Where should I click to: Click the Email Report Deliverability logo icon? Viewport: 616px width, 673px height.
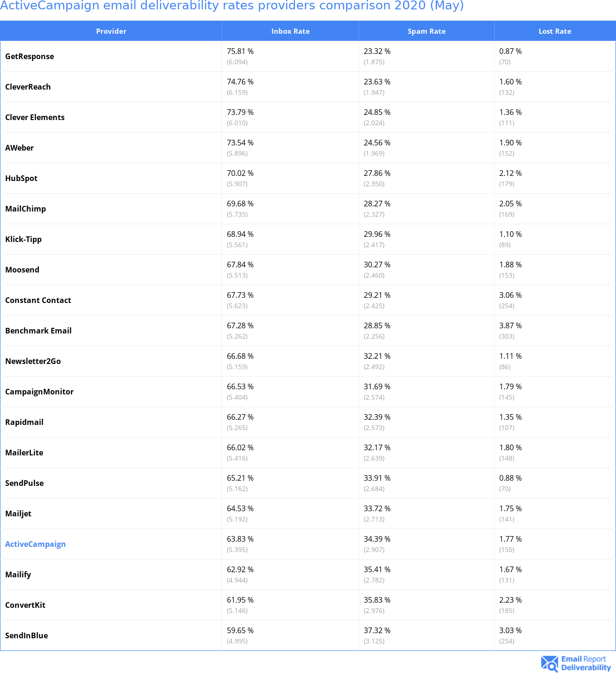(549, 663)
